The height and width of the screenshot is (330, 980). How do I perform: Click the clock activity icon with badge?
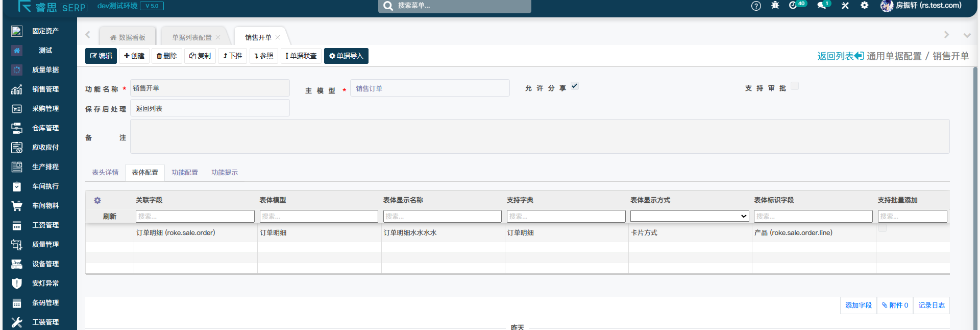793,6
